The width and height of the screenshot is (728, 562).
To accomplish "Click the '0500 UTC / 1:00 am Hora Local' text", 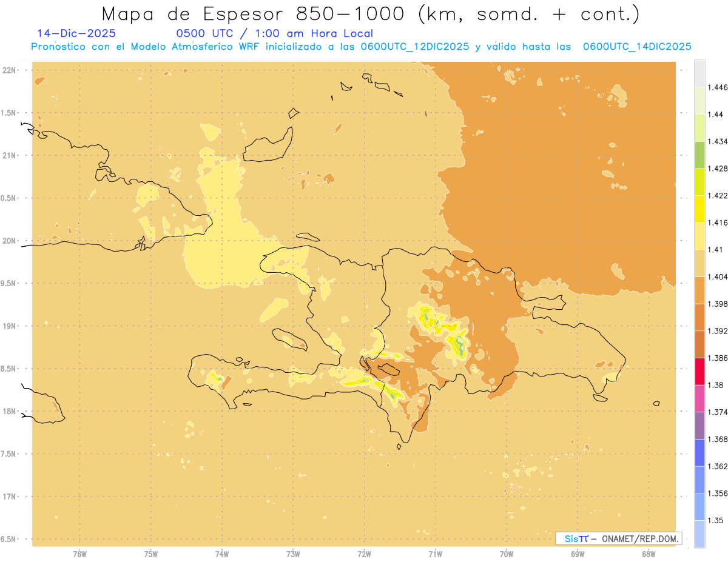I will 275,34.
